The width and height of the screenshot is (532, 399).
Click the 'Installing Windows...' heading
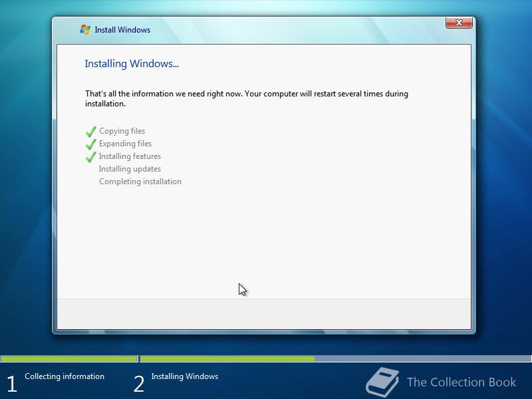coord(132,64)
